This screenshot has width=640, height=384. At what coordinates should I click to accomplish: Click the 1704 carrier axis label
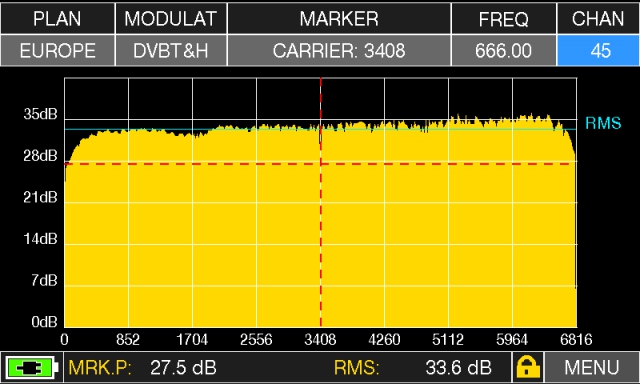(192, 340)
